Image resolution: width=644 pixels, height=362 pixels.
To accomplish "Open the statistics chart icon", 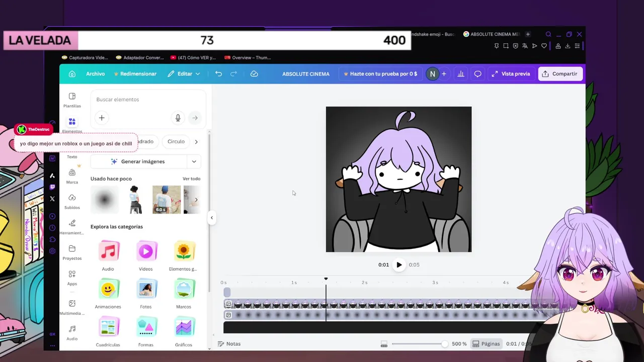I will tap(460, 74).
